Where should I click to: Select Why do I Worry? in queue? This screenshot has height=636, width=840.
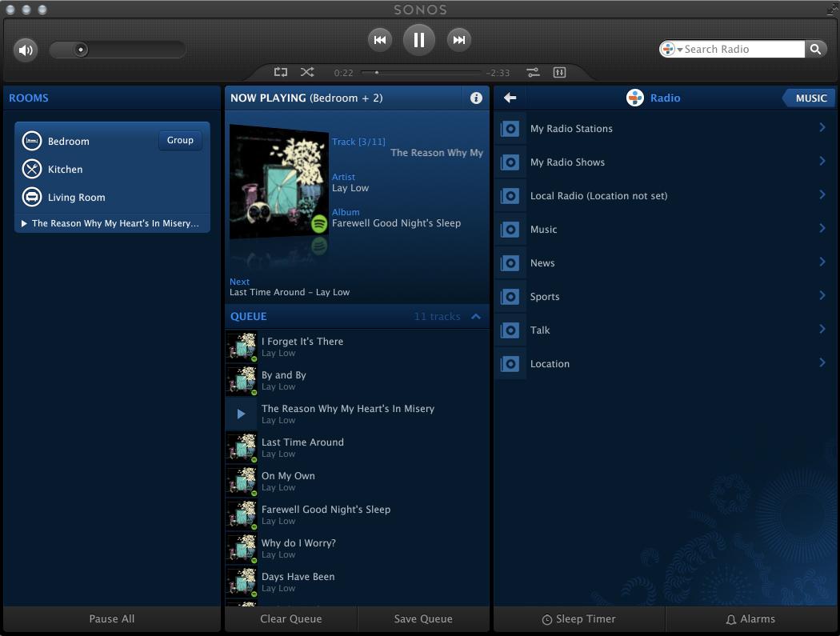(x=357, y=548)
